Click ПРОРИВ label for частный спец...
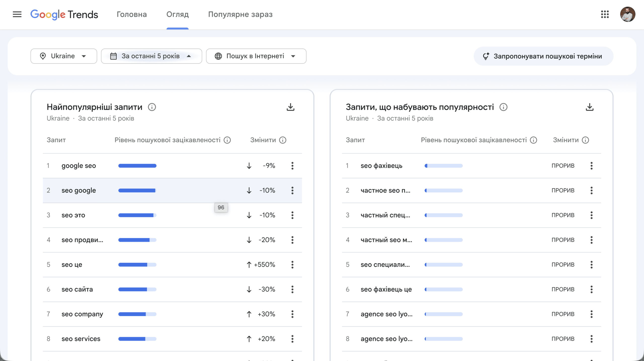 click(x=563, y=215)
